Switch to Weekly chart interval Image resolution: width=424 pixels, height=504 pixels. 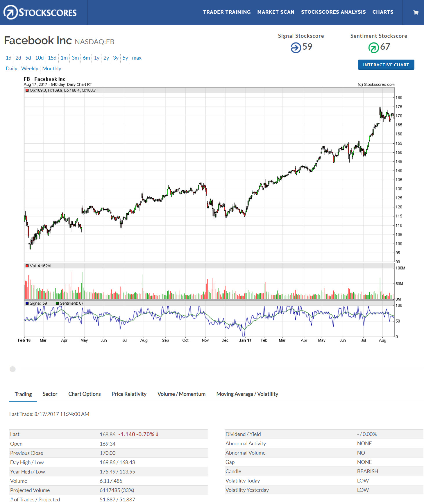[30, 69]
